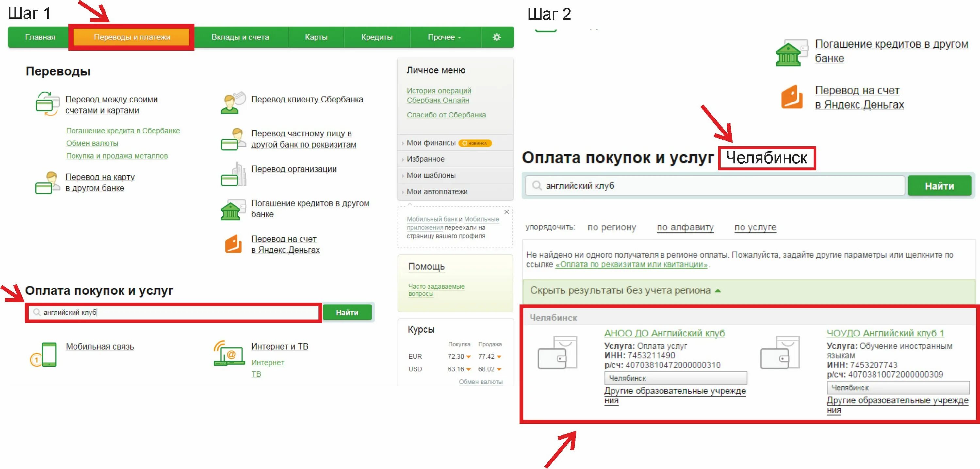
Task: Click EUR buy rate down arrow
Action: 468,356
